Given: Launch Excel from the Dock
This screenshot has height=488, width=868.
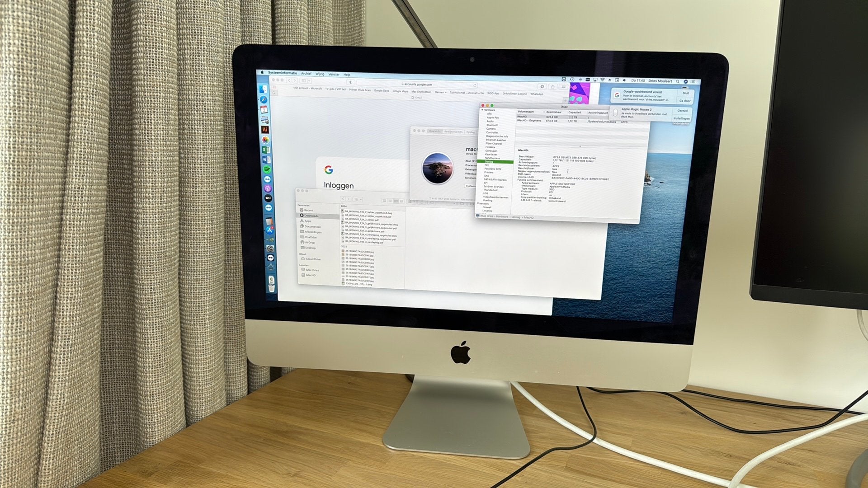Looking at the screenshot, I should (x=266, y=150).
